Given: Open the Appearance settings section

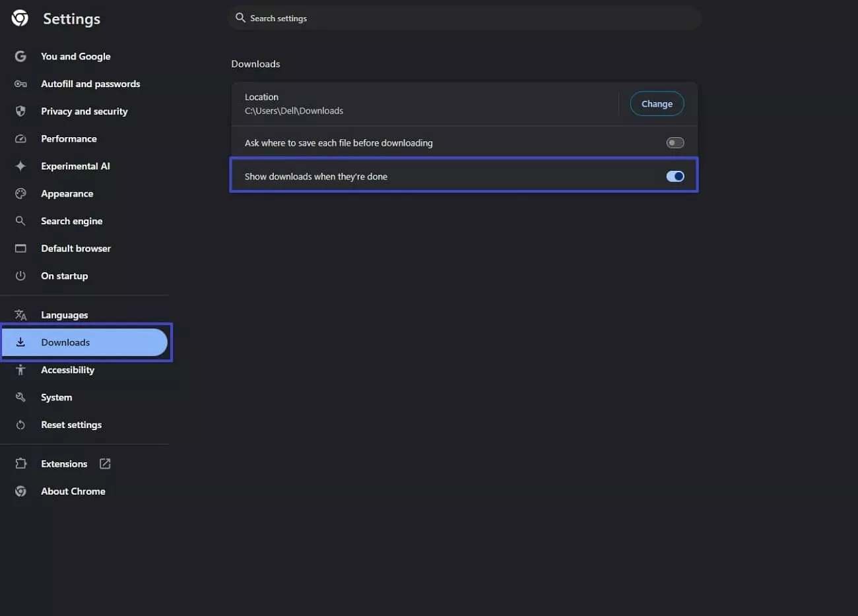Looking at the screenshot, I should point(67,193).
